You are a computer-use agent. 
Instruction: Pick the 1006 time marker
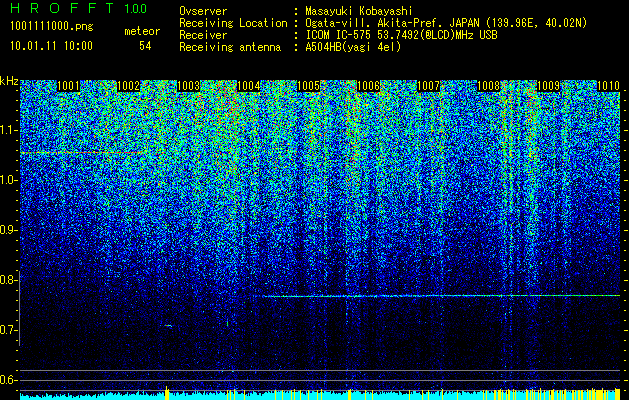point(368,86)
